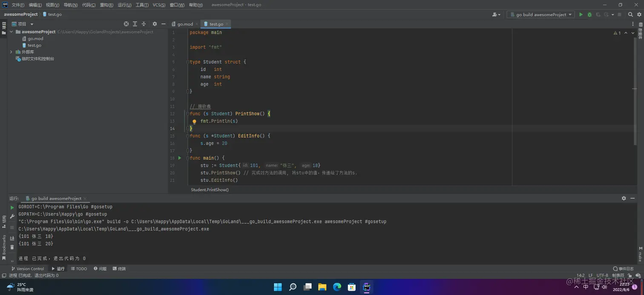Run main via gutter green arrow
Screen dimensions: 644x295
click(180, 158)
